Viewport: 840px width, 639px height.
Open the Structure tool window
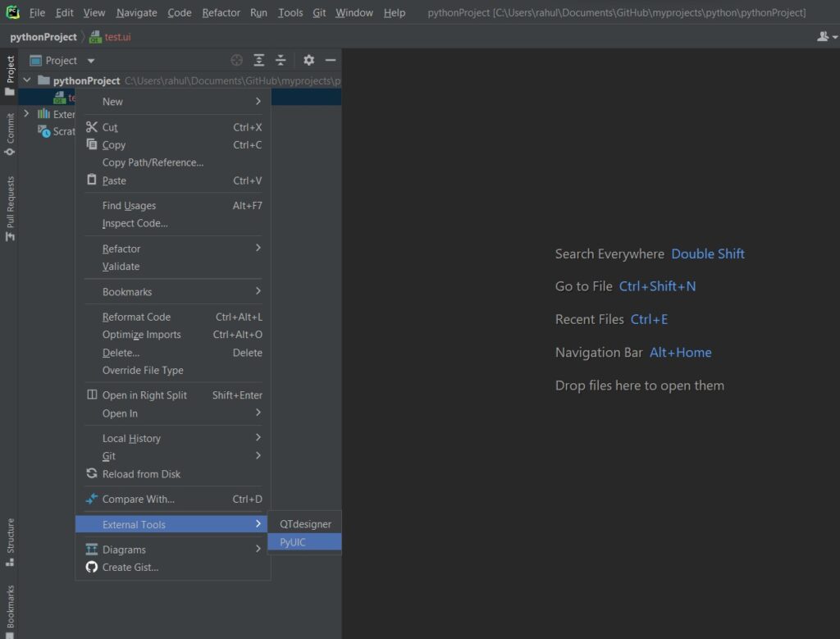click(10, 541)
